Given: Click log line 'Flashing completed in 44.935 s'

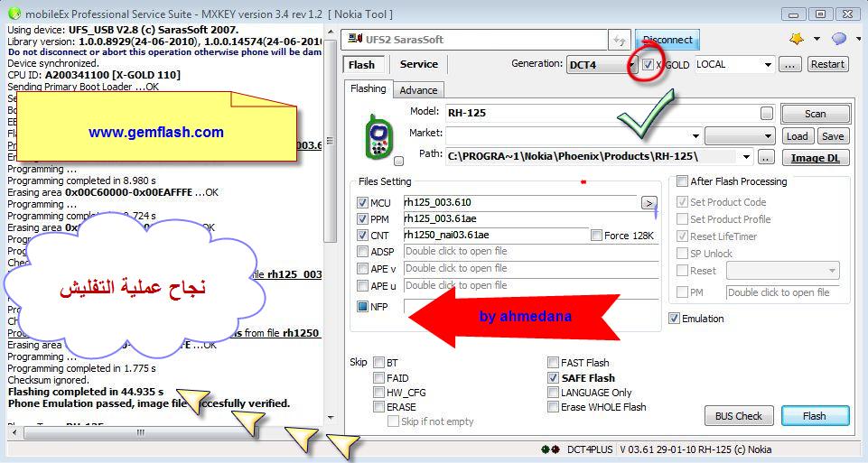Looking at the screenshot, I should 86,392.
